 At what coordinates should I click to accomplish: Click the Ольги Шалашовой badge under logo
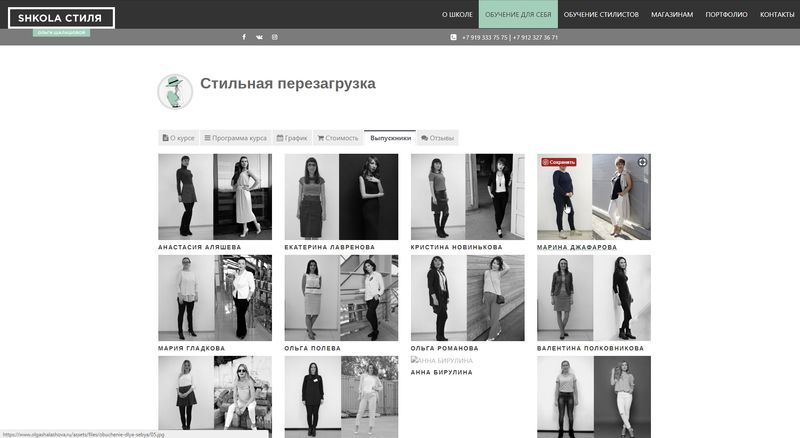pyautogui.click(x=61, y=33)
